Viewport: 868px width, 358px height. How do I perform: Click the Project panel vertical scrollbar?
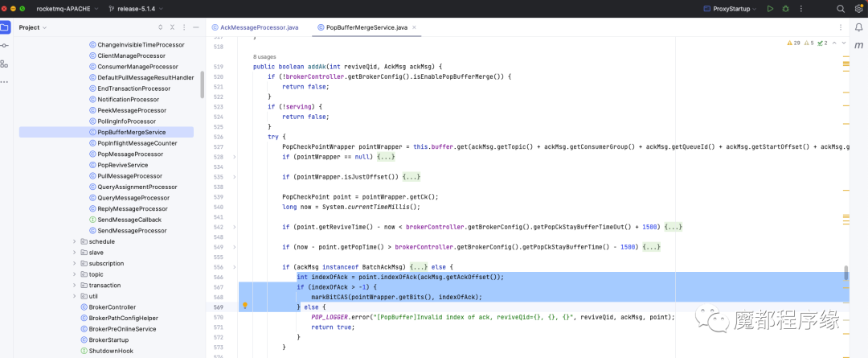pyautogui.click(x=203, y=84)
